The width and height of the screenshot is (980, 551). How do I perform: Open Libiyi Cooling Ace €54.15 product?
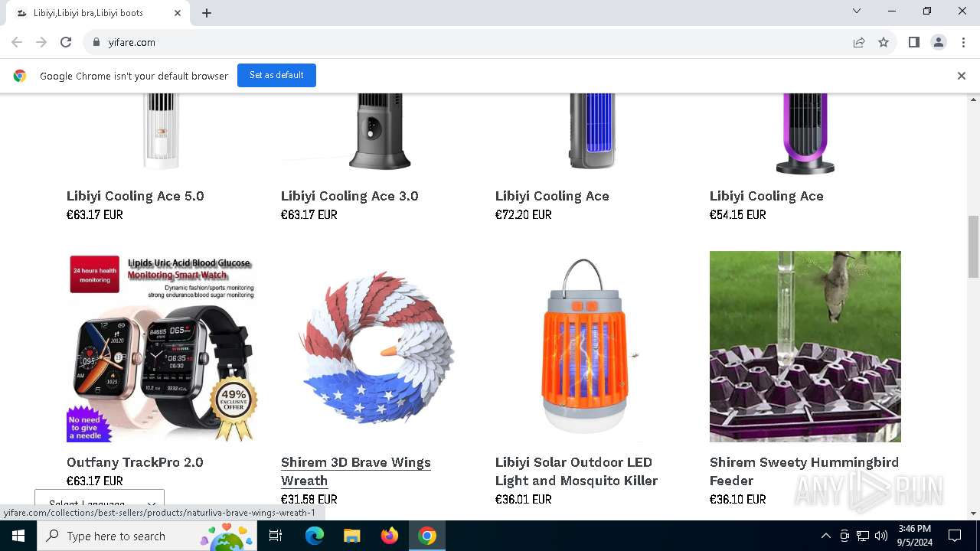[766, 196]
